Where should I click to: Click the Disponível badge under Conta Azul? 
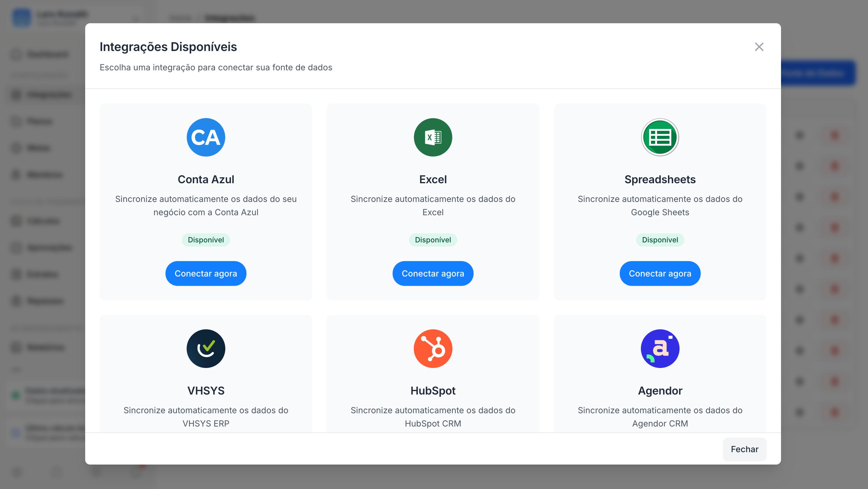coord(206,240)
